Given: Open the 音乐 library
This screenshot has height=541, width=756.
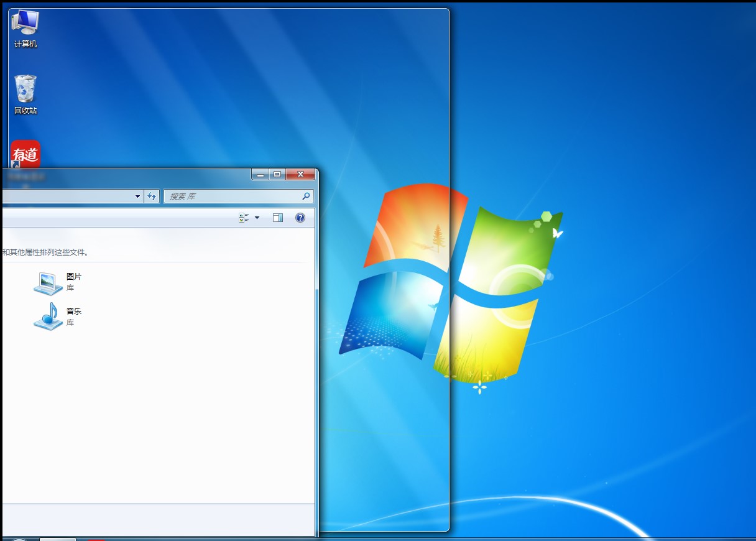Looking at the screenshot, I should 48,317.
